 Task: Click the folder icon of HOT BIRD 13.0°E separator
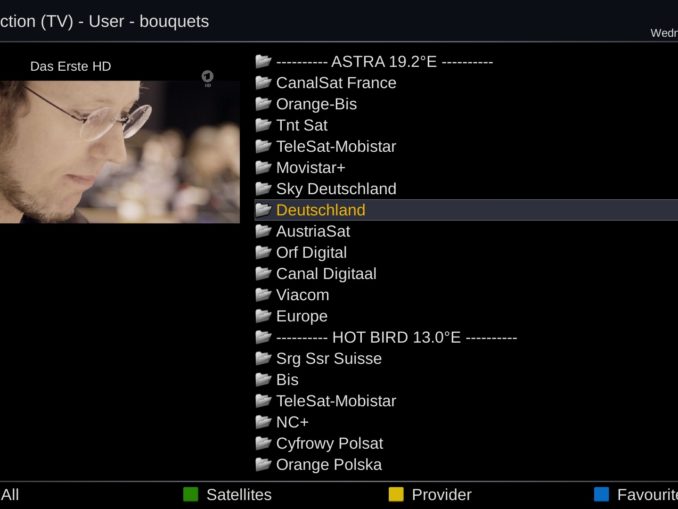coord(263,336)
